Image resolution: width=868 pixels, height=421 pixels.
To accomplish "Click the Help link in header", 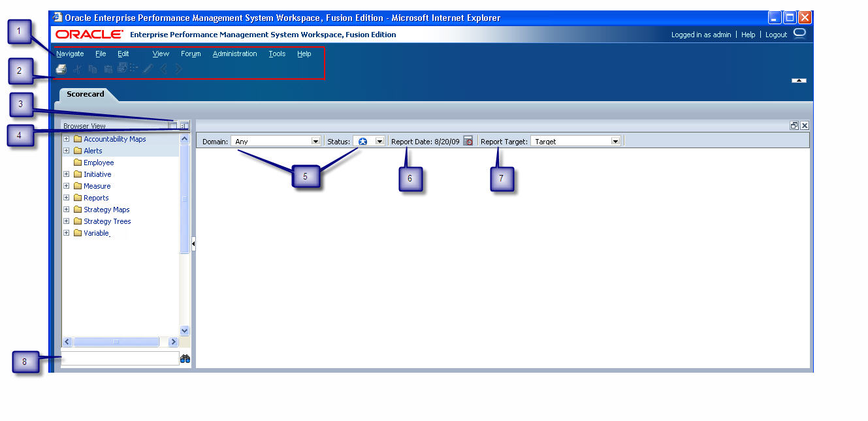I will (748, 35).
